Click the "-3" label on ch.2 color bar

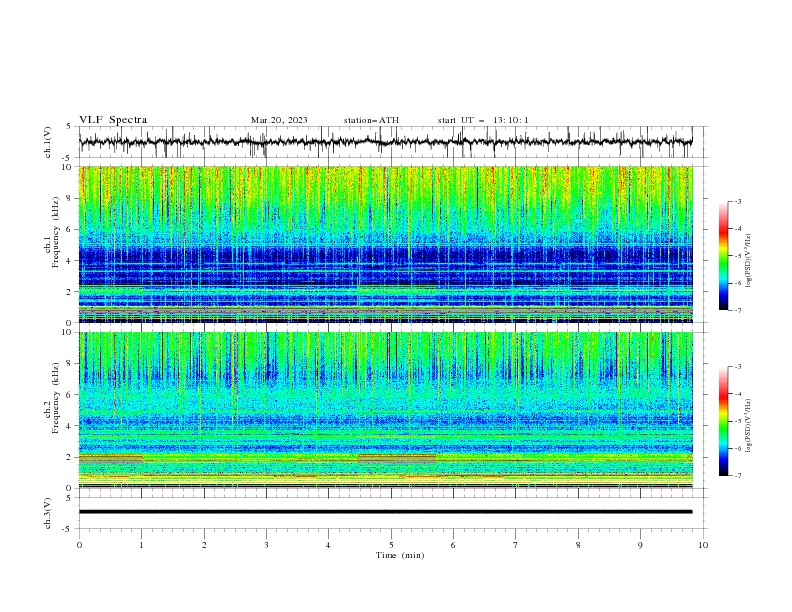coord(737,367)
